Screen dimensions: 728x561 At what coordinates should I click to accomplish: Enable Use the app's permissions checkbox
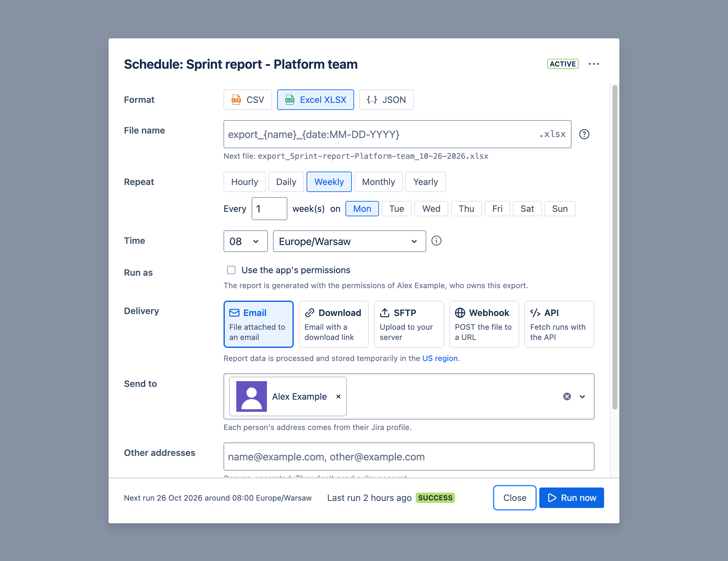[231, 270]
